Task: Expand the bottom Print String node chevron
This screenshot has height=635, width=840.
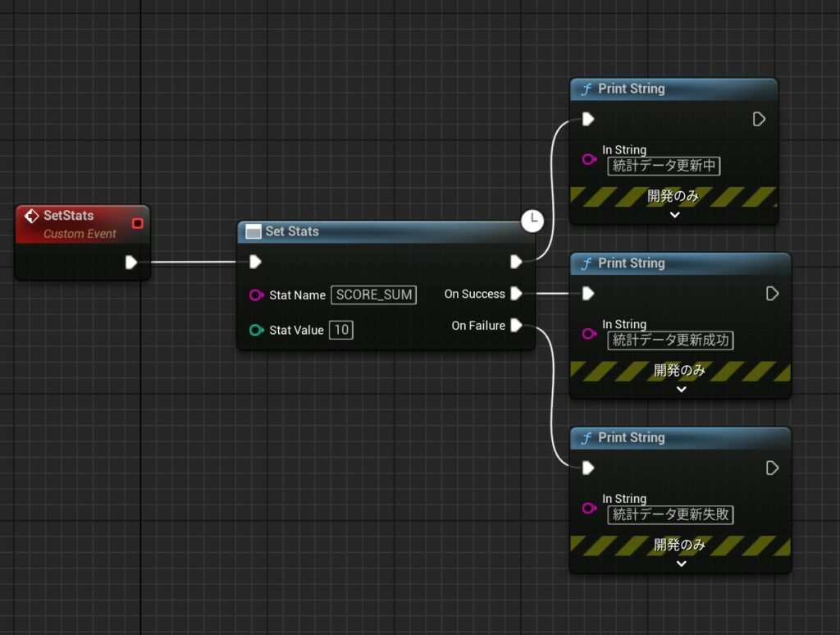Action: [681, 564]
